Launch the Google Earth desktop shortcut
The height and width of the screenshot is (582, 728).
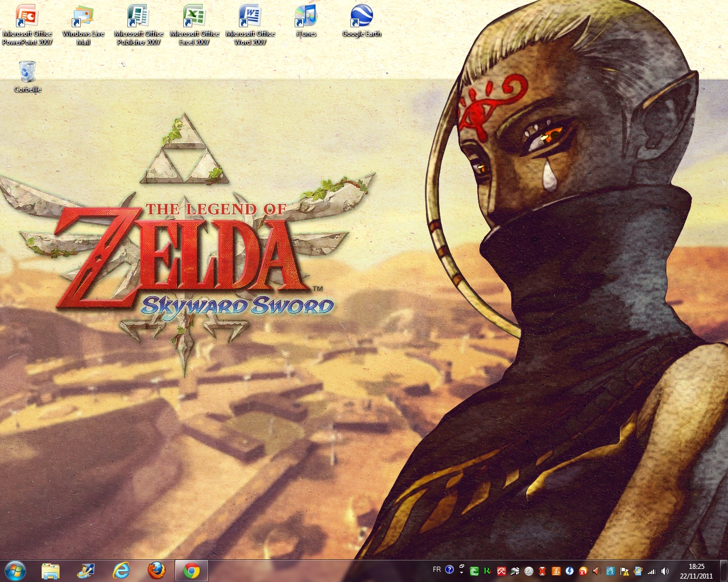click(361, 21)
